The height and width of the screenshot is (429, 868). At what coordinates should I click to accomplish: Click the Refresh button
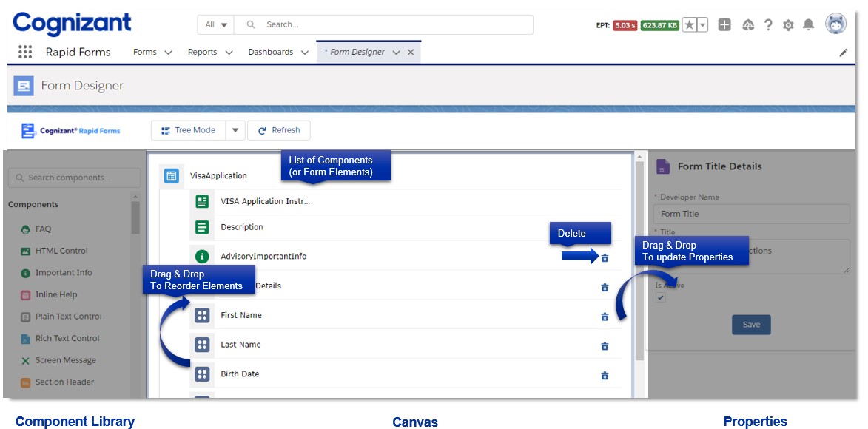279,130
